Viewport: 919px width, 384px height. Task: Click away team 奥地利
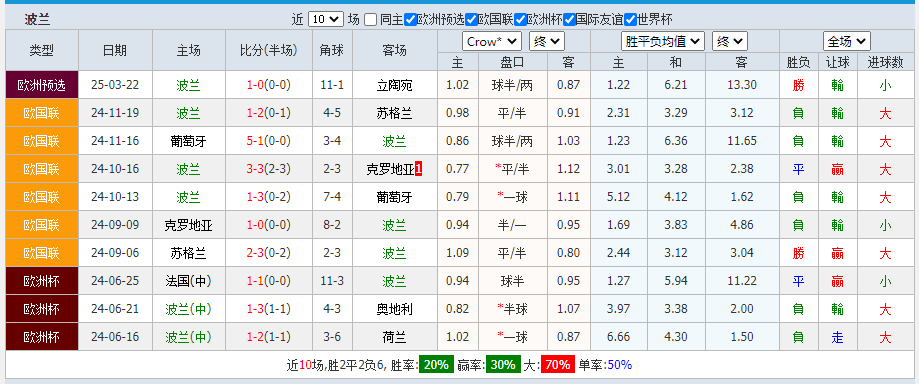[394, 309]
